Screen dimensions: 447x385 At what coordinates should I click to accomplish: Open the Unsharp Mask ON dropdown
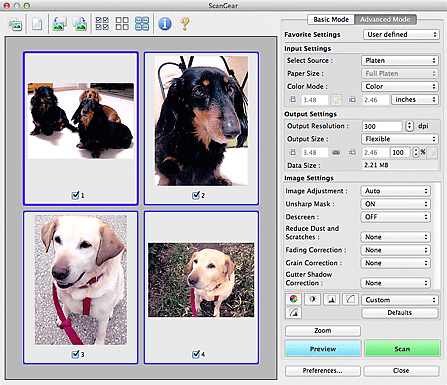396,204
